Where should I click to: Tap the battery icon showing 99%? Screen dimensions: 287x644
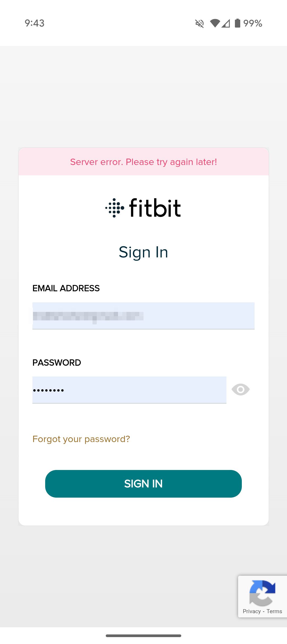(x=237, y=23)
